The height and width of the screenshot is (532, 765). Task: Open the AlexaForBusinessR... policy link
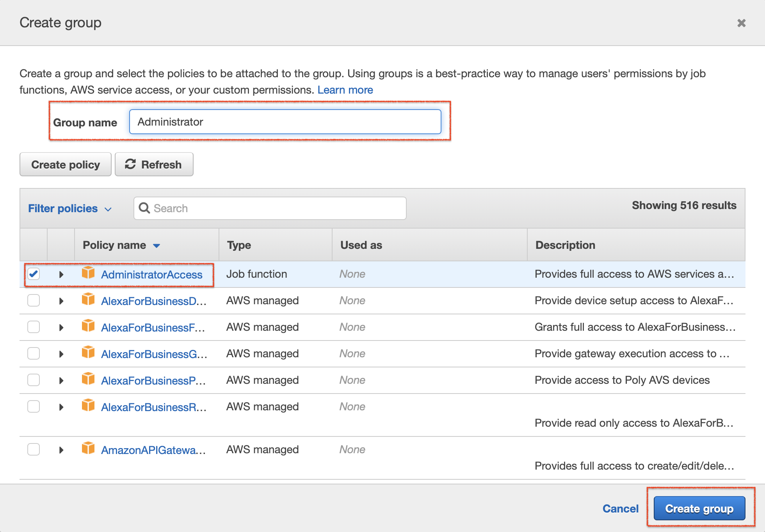click(x=154, y=407)
